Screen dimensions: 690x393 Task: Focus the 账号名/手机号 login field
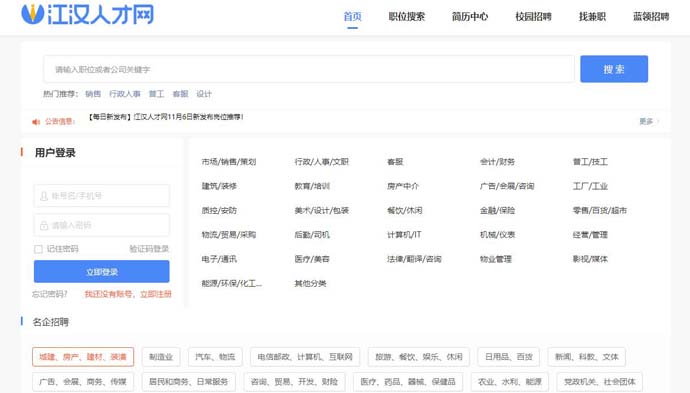(102, 196)
